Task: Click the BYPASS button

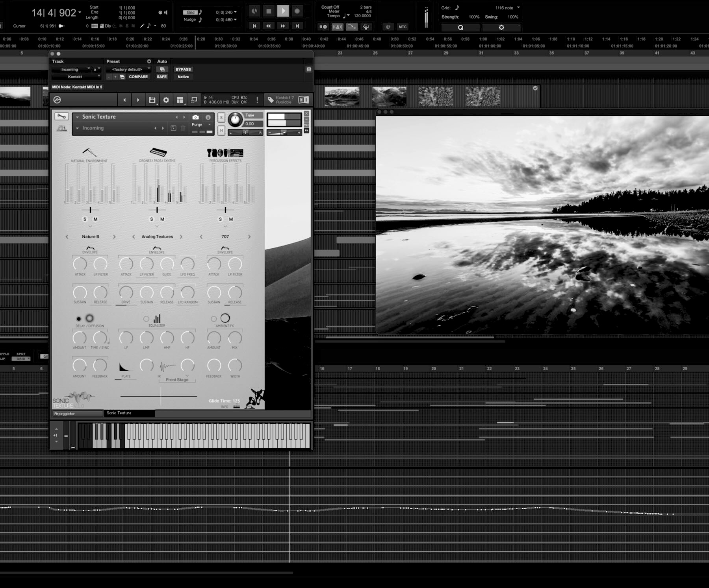Action: pyautogui.click(x=183, y=69)
